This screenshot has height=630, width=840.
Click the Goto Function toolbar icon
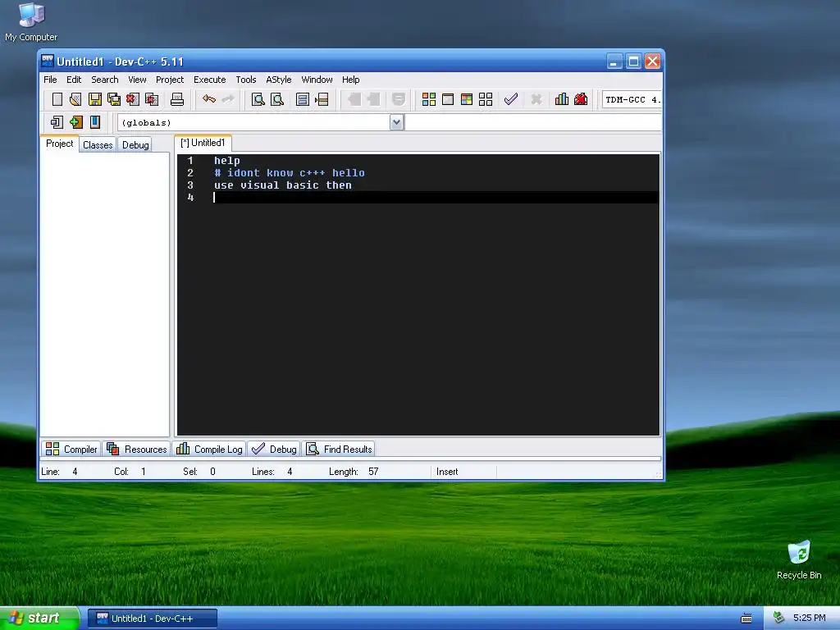(x=303, y=99)
